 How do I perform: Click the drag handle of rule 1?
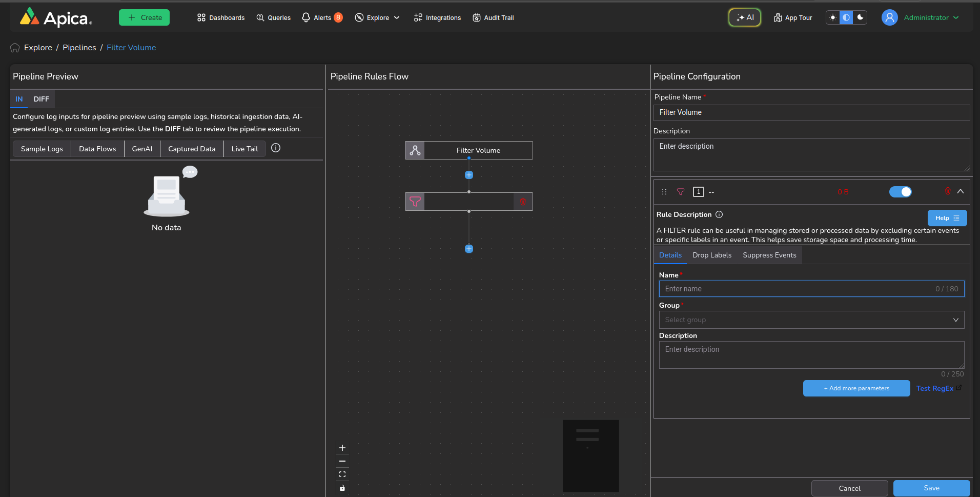coord(664,192)
